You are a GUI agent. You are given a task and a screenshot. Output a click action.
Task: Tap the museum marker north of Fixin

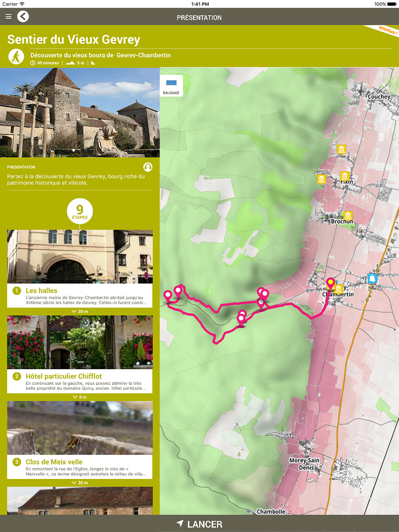coord(341,150)
